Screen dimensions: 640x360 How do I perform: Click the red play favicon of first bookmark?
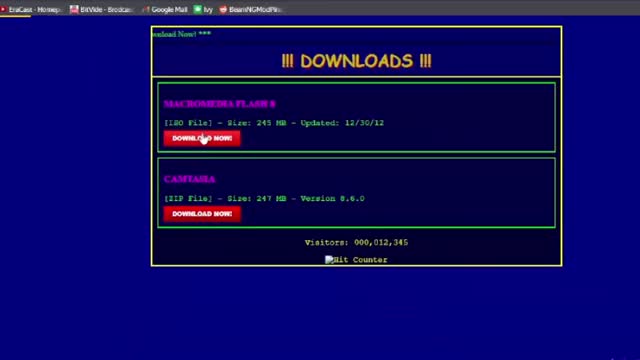(x=3, y=9)
